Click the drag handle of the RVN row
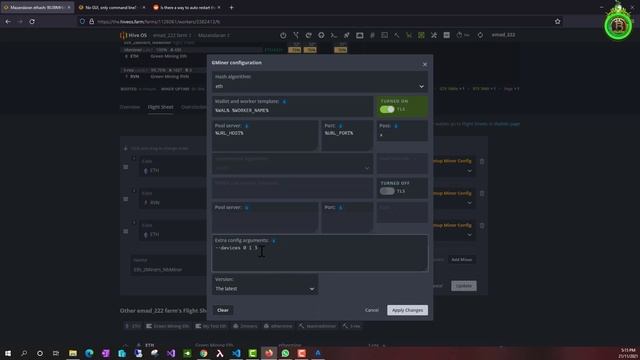Image resolution: width=640 pixels, height=360 pixels. click(126, 199)
